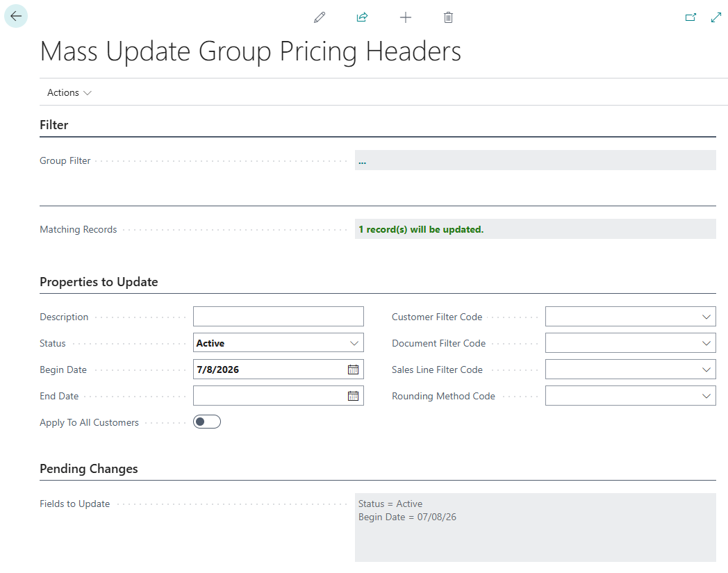Click the Group Filter ellipsis link
728x573 pixels.
pos(362,162)
